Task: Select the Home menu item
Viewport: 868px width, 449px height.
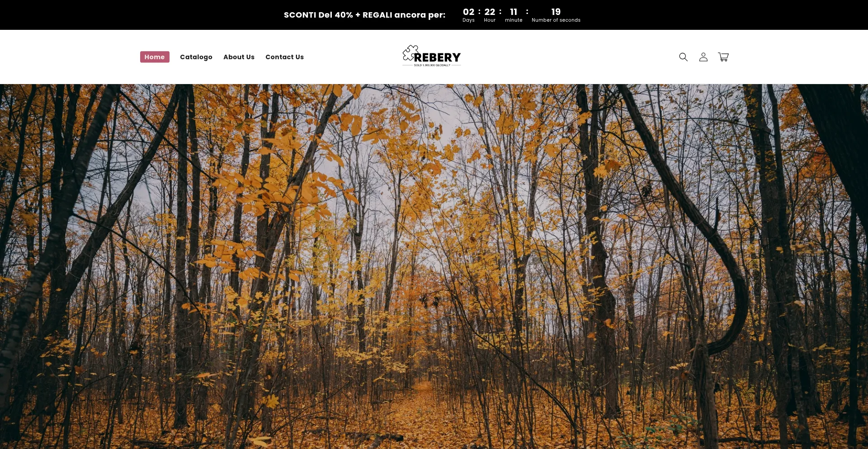Action: [155, 57]
